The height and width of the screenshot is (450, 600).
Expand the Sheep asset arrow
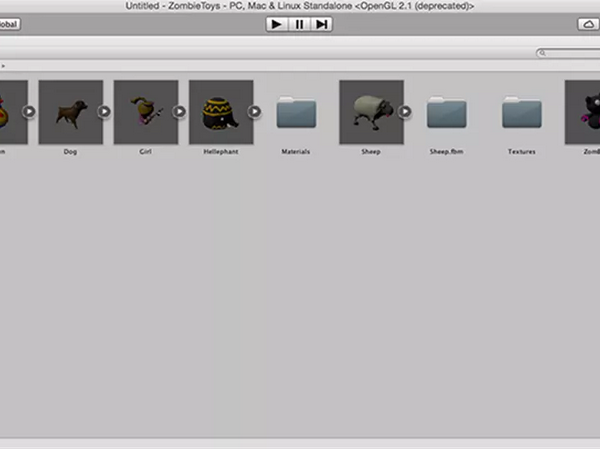(405, 111)
